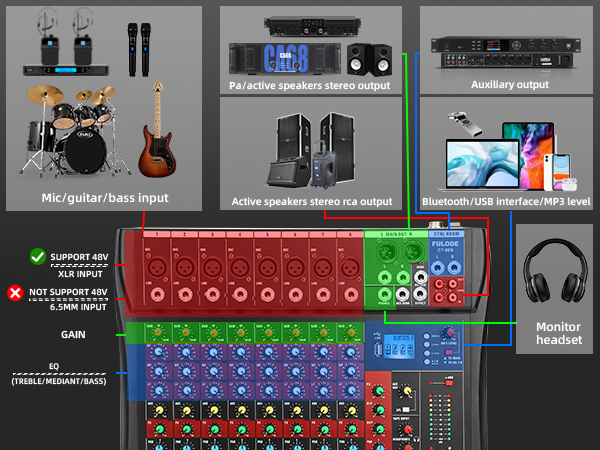Screen dimensions: 600x450
Task: Click the 'Bluetooth/USB interface/MP3 level' caption
Action: (506, 201)
